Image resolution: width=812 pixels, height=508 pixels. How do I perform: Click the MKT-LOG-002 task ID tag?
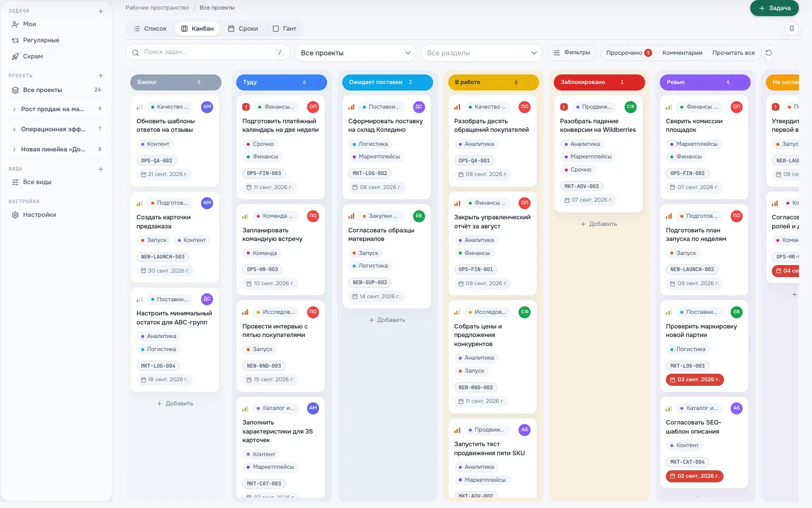370,174
